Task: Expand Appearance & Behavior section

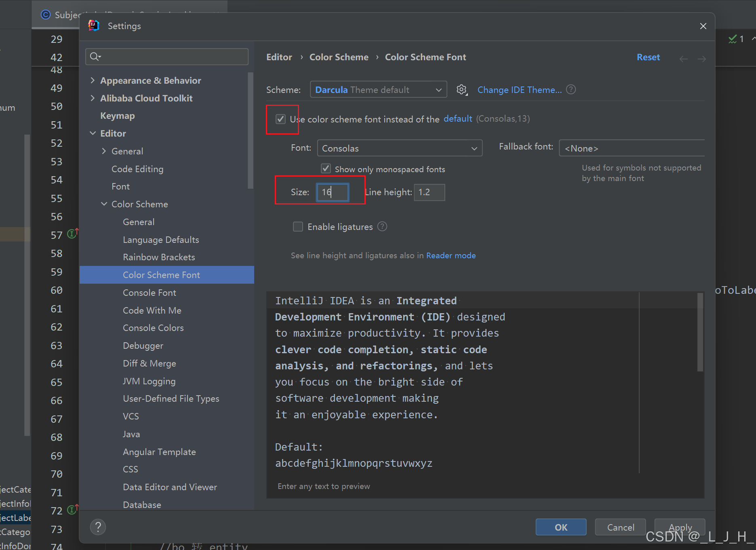Action: pos(93,80)
